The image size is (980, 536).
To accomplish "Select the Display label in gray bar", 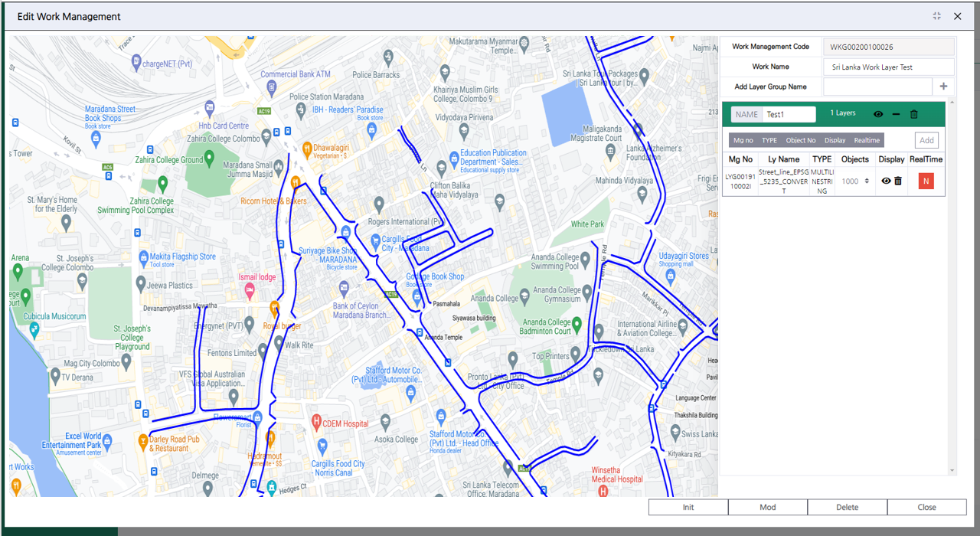I will pyautogui.click(x=835, y=140).
